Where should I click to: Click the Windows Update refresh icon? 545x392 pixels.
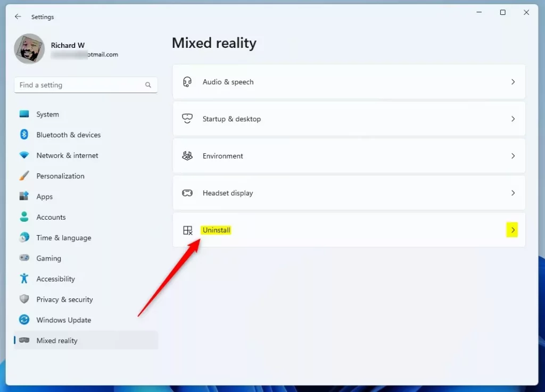[x=24, y=320]
